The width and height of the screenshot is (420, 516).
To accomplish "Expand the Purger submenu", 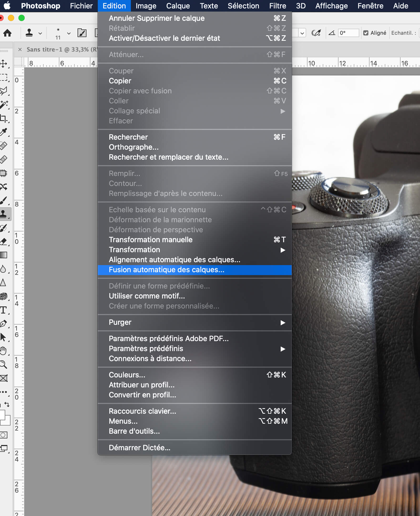I will tap(194, 322).
